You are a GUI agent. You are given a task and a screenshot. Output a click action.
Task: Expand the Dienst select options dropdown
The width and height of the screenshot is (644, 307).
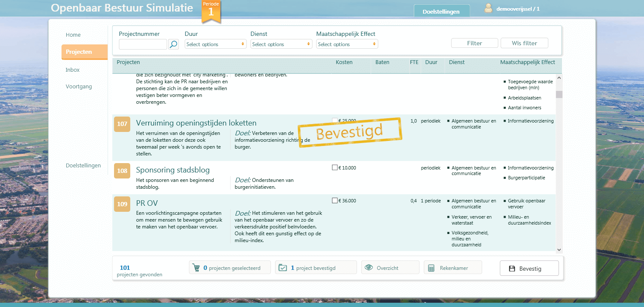281,44
